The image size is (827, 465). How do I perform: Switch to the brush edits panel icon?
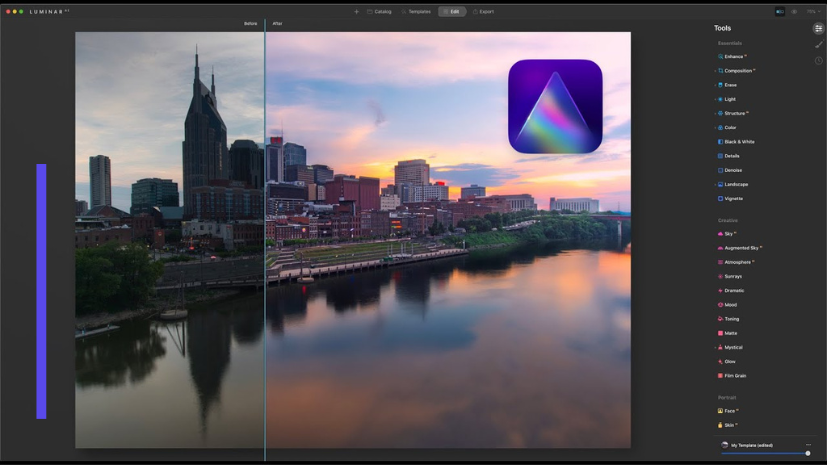pyautogui.click(x=819, y=45)
